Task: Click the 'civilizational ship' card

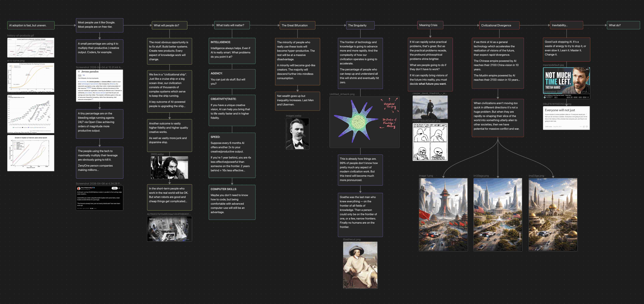Action: coord(170,91)
